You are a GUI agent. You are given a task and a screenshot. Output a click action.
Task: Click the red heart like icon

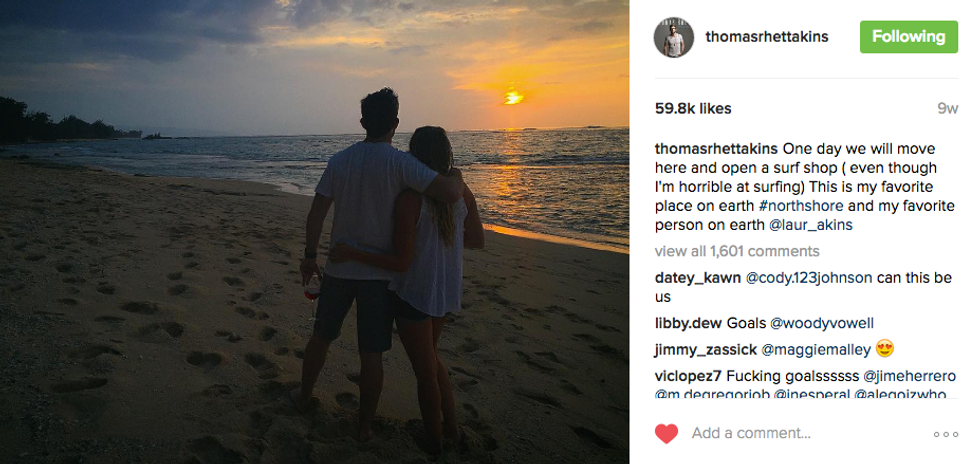(666, 433)
